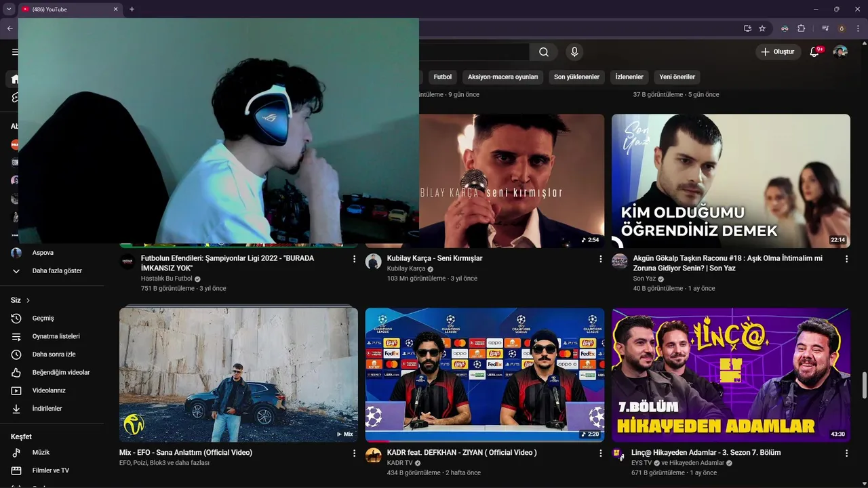Open the Videolarınız icon
The height and width of the screenshot is (488, 868).
(x=16, y=391)
